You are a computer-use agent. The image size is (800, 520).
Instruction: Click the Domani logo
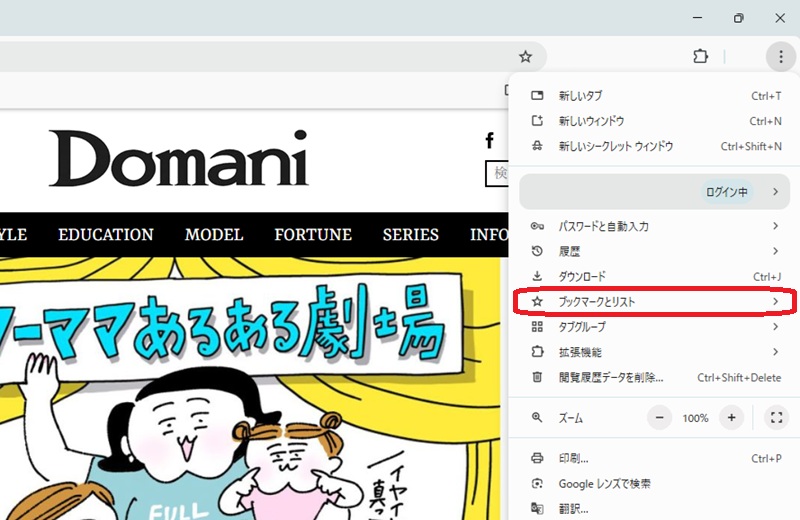[x=179, y=159]
